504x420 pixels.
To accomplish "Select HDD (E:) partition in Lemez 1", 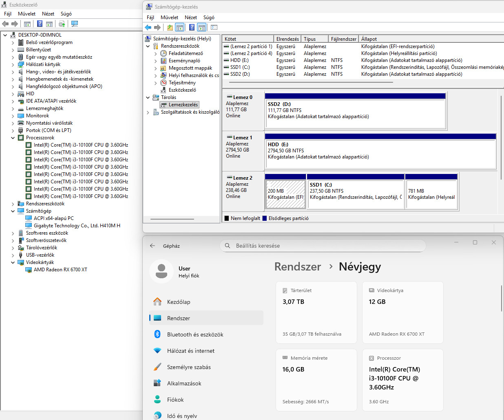I will tap(380, 151).
